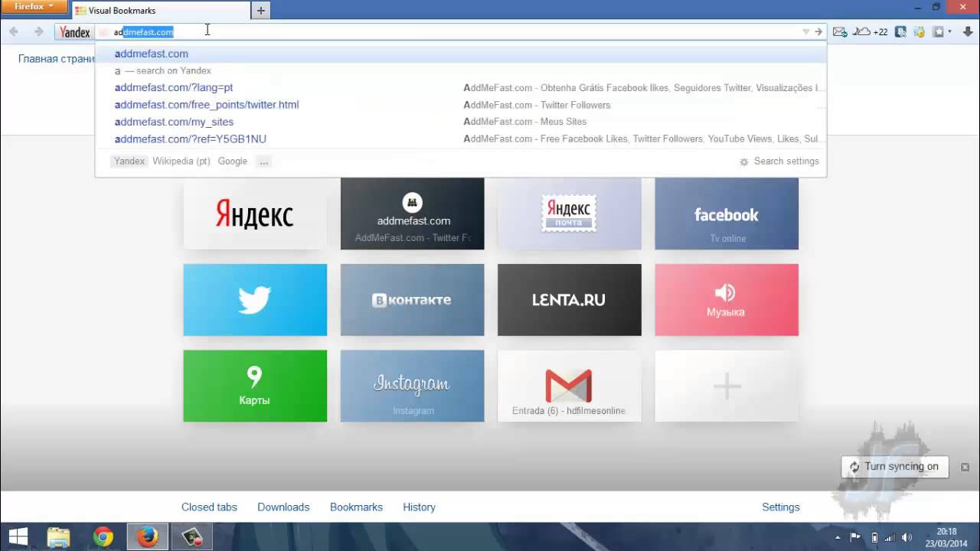980x551 pixels.
Task: Open the Downloads arrow in the toolbar
Action: [968, 31]
